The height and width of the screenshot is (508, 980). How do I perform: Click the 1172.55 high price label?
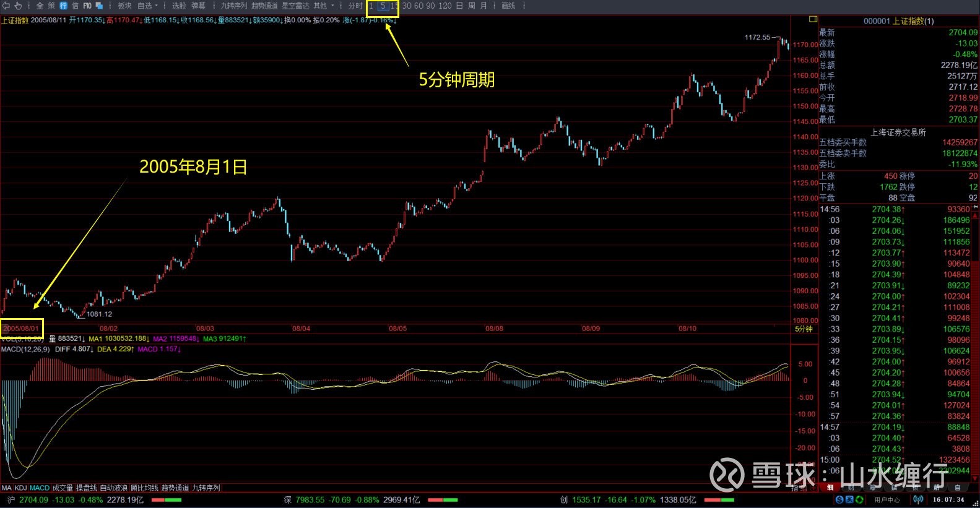757,37
